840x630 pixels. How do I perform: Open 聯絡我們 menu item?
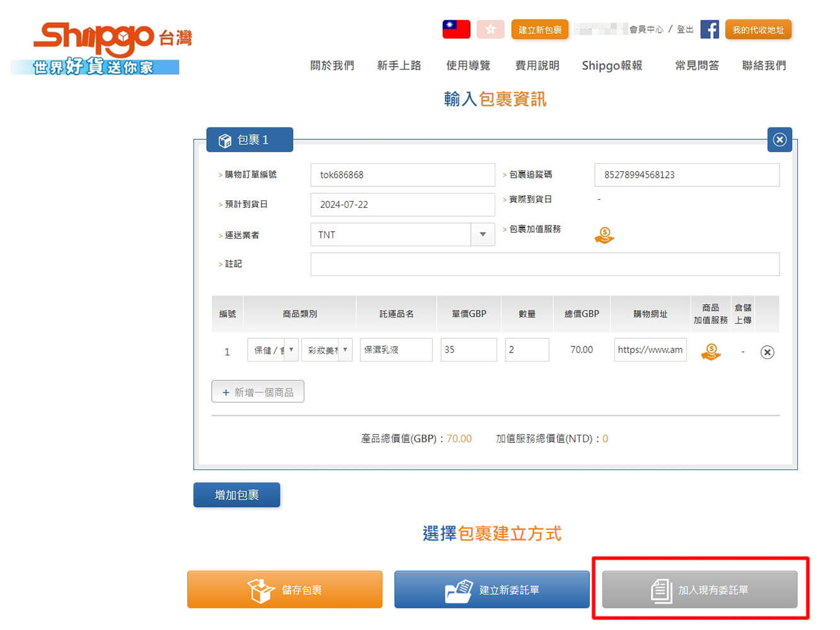pyautogui.click(x=764, y=66)
